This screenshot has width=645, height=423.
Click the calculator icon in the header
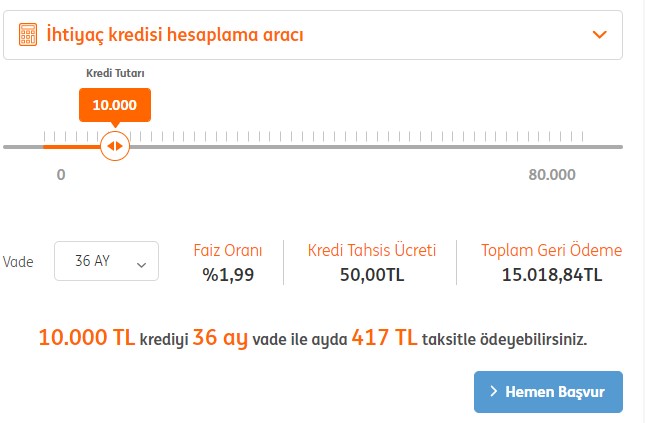click(x=28, y=34)
